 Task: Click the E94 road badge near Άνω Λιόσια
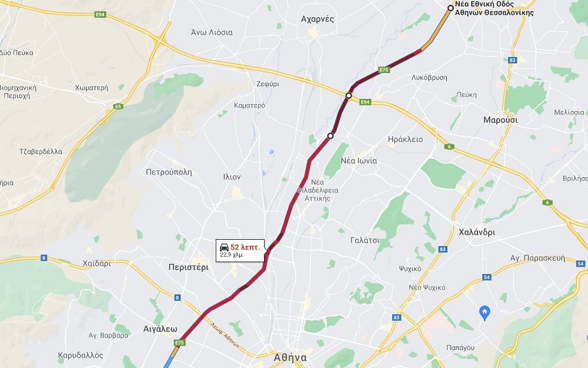(x=100, y=15)
